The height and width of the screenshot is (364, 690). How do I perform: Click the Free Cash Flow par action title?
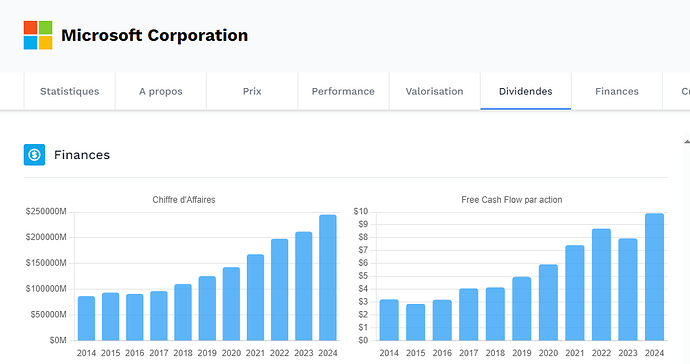click(512, 200)
